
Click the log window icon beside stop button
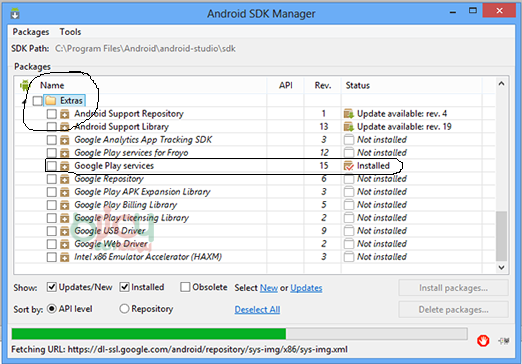[504, 341]
